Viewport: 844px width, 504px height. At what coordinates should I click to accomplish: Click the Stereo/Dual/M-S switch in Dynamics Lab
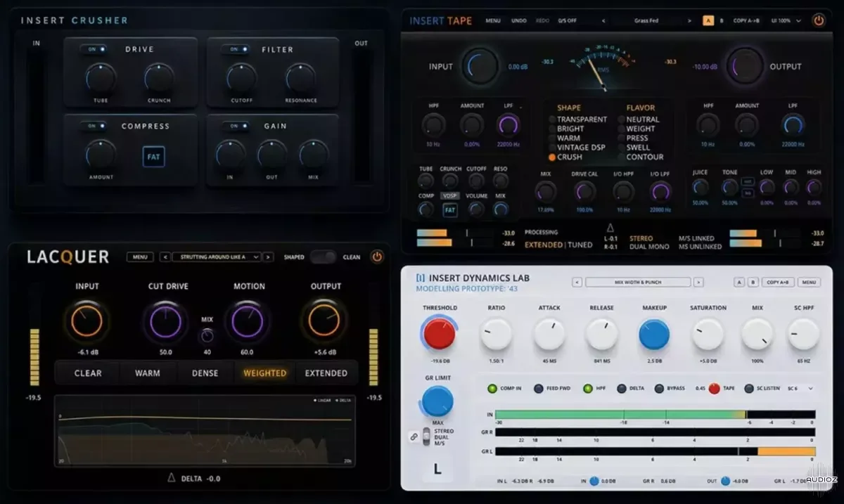(x=426, y=437)
